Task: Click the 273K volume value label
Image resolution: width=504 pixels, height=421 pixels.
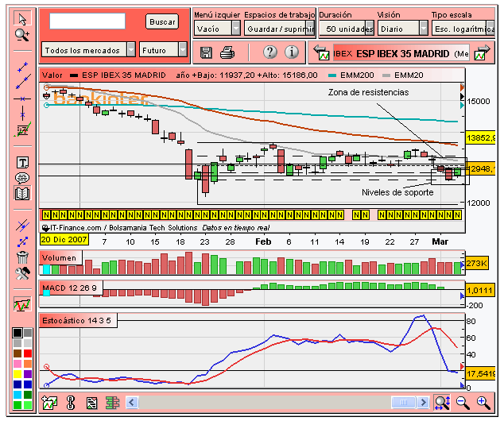Action: point(477,264)
